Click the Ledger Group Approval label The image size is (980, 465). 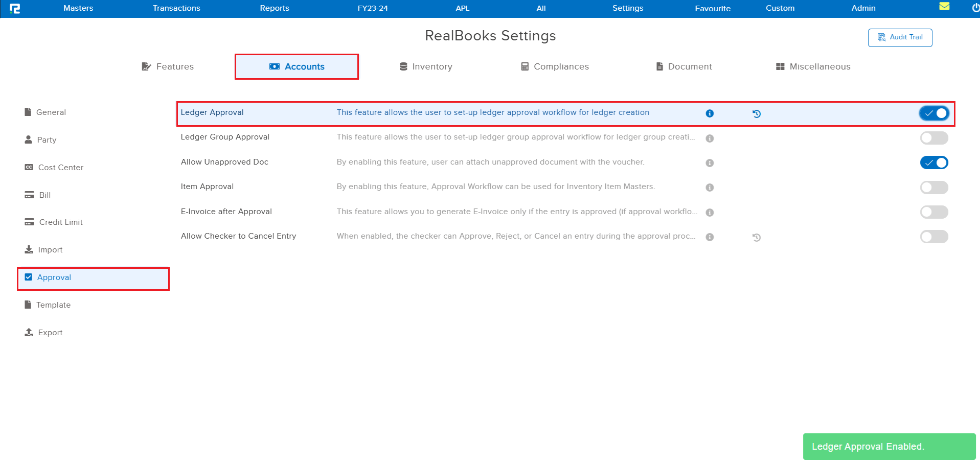pyautogui.click(x=225, y=136)
